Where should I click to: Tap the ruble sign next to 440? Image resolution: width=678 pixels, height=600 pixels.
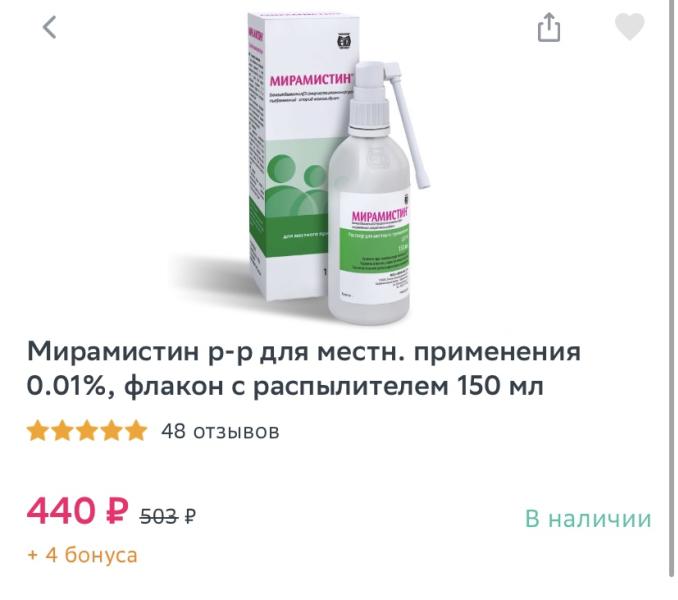(117, 511)
